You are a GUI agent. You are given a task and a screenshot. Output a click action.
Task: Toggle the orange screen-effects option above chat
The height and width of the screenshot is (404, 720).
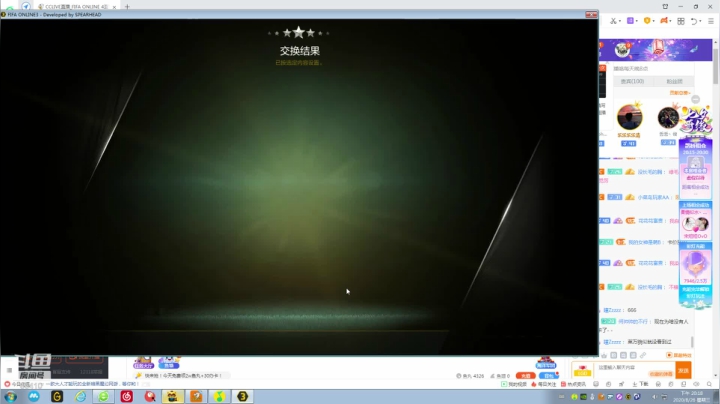pos(679,355)
